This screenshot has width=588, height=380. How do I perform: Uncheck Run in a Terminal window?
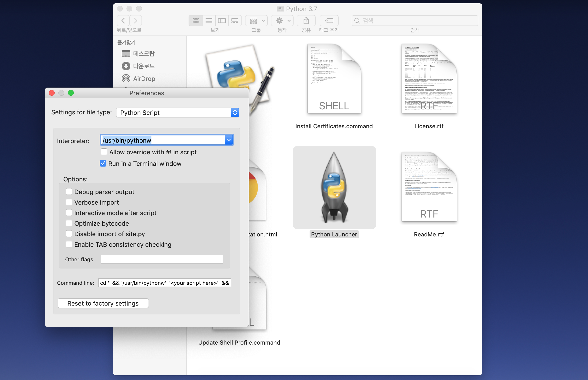click(x=103, y=163)
